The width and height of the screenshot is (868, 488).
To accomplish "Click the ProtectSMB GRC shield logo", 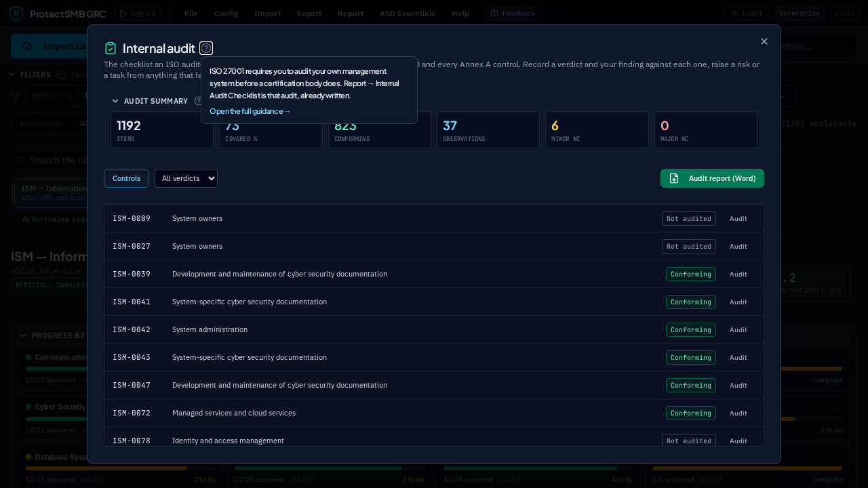I will [16, 14].
